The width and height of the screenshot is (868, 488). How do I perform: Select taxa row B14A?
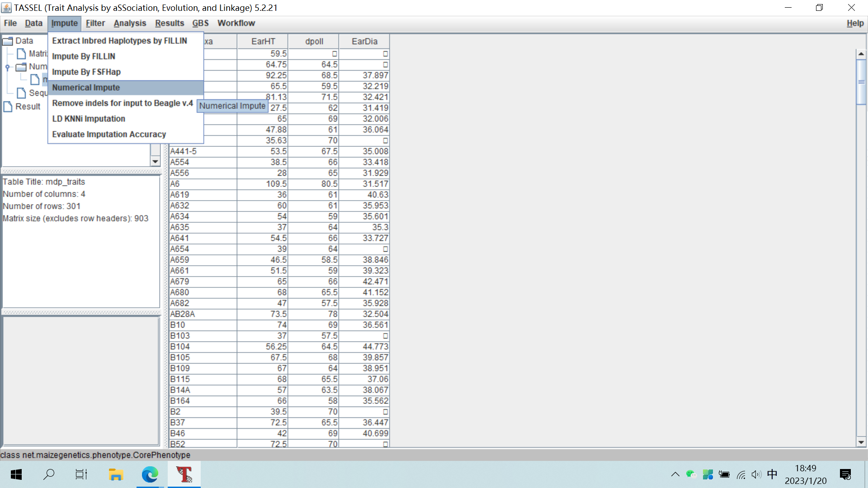tap(203, 390)
